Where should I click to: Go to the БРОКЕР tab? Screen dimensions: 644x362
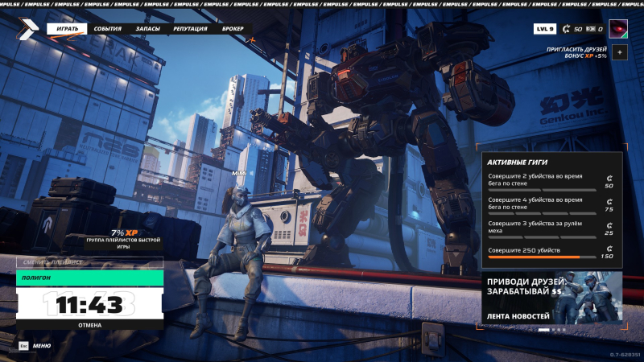(x=233, y=29)
